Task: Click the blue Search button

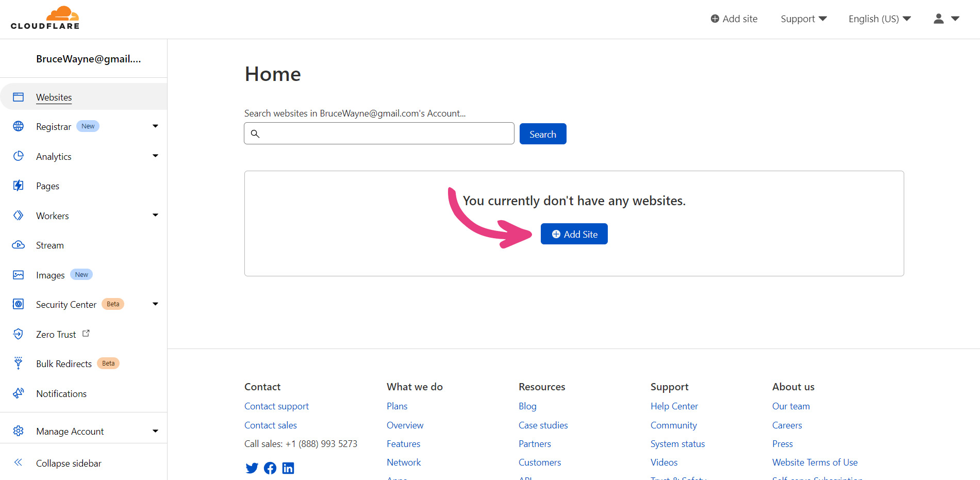Action: tap(543, 134)
